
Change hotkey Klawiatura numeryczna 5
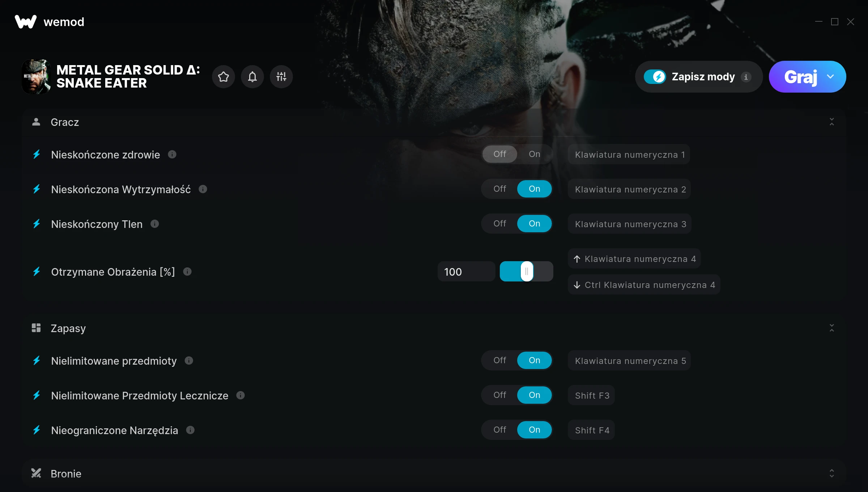(629, 361)
